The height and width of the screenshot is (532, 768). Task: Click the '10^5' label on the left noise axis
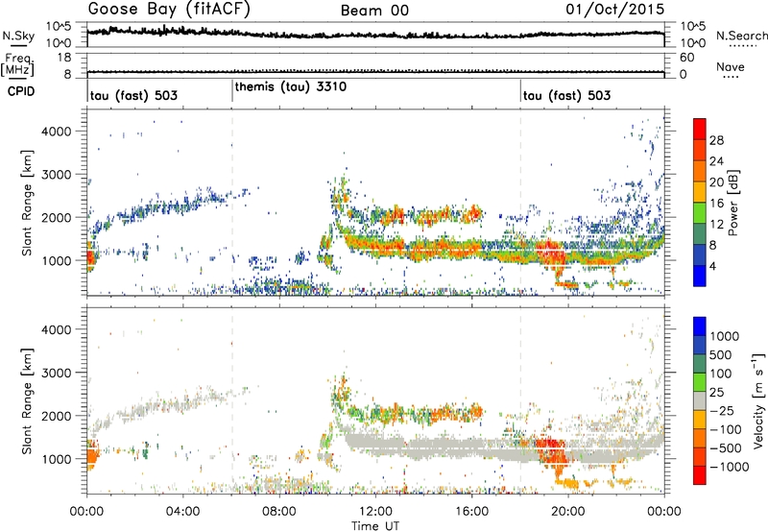[59, 27]
